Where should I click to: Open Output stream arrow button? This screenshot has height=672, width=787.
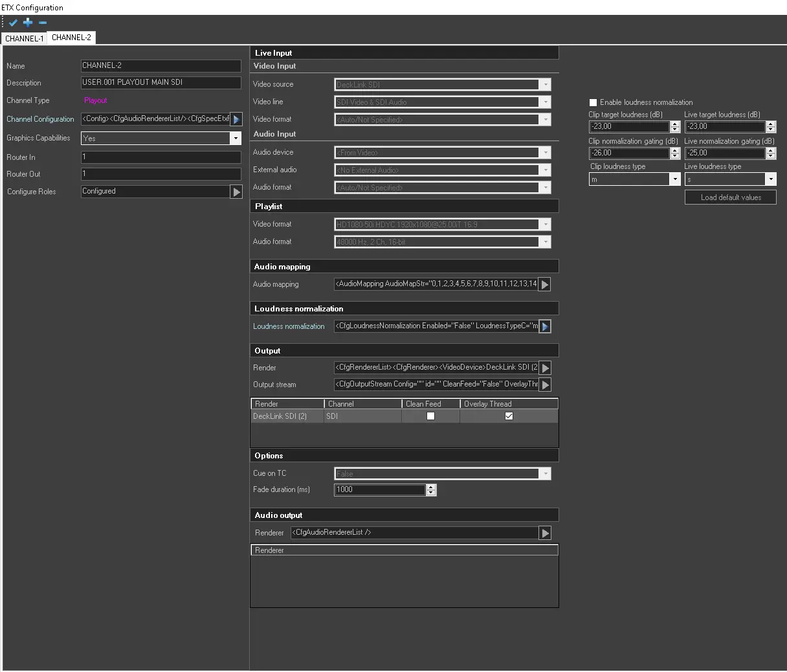coord(545,385)
